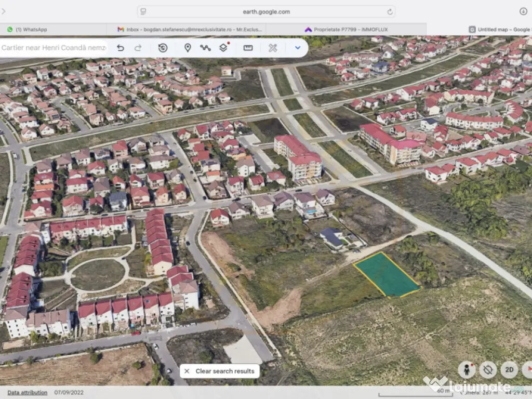Toggle Street View pegman button

point(467,369)
